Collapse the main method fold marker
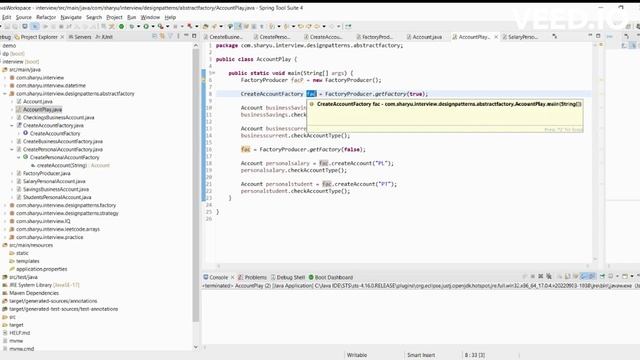The height and width of the screenshot is (360, 640). (213, 73)
